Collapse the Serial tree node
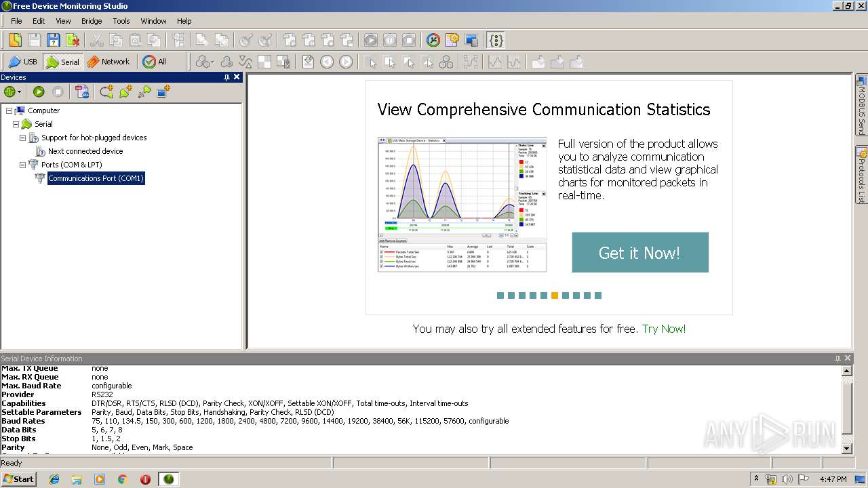Image resolution: width=868 pixels, height=488 pixels. (x=16, y=124)
